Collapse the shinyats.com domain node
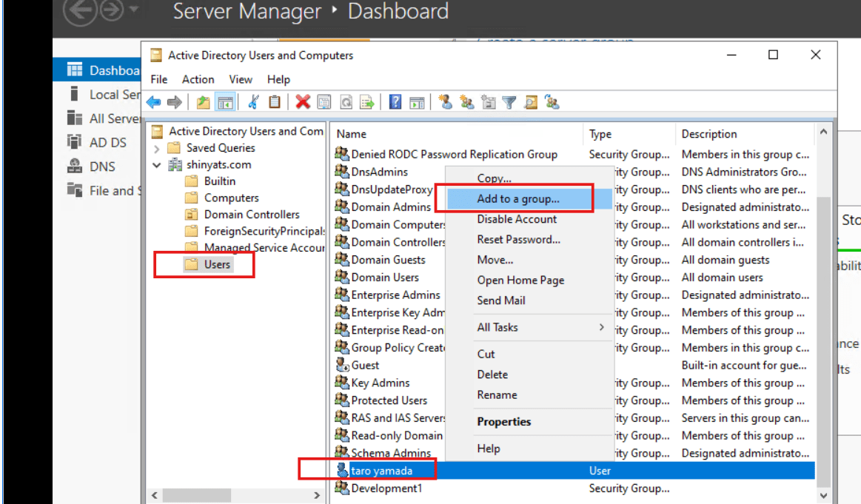Image resolution: width=861 pixels, height=504 pixels. [157, 165]
